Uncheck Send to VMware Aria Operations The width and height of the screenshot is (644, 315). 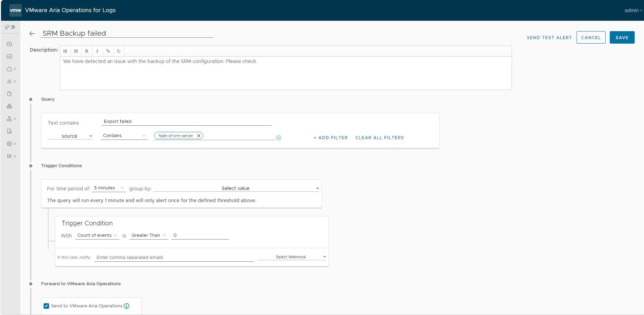coord(46,306)
